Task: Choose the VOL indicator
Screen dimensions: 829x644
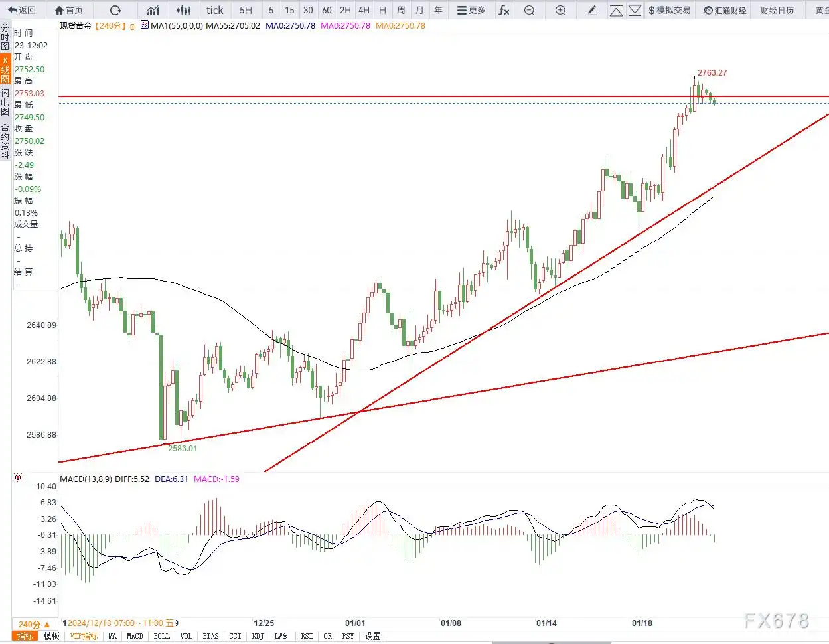Action: click(x=187, y=636)
